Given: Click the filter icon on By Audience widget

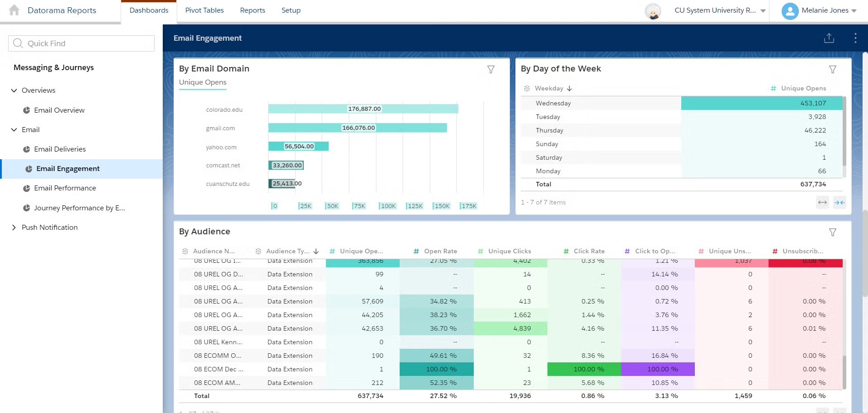Looking at the screenshot, I should pyautogui.click(x=832, y=232).
